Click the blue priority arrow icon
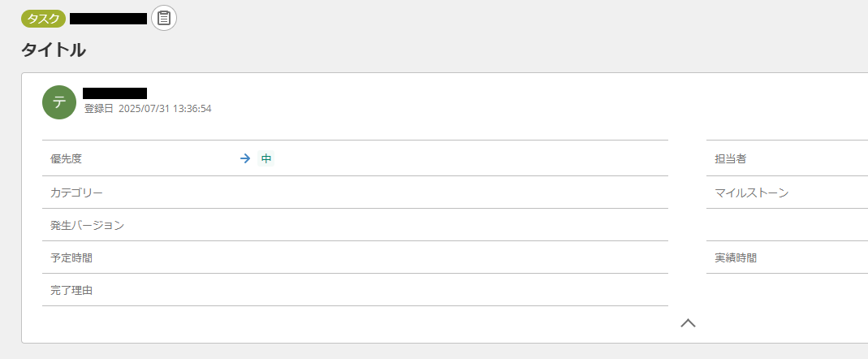This screenshot has height=359, width=868. 245,159
